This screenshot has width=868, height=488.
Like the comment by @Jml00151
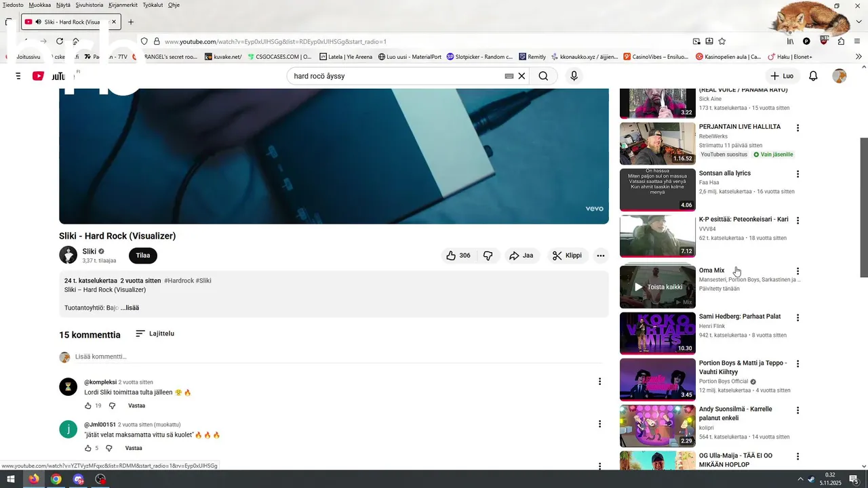pos(88,448)
